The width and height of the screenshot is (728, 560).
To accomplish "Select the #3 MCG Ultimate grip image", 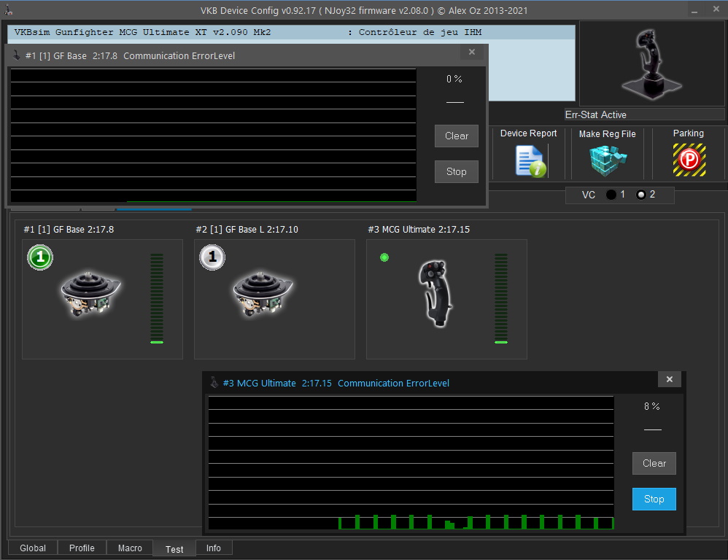I will point(435,293).
